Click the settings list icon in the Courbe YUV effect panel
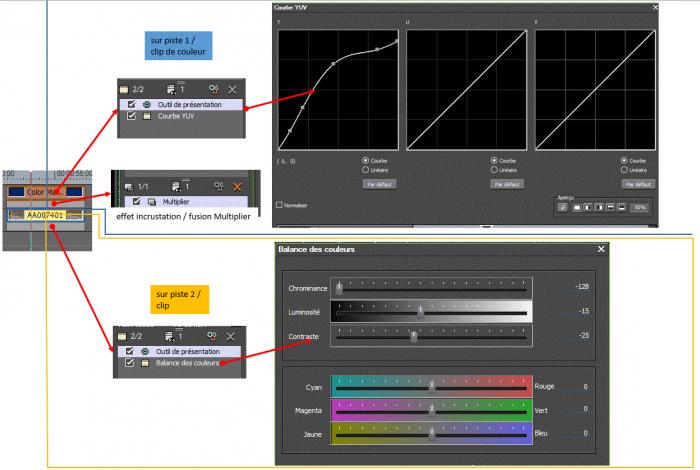This screenshot has height=470, width=700. 171,90
